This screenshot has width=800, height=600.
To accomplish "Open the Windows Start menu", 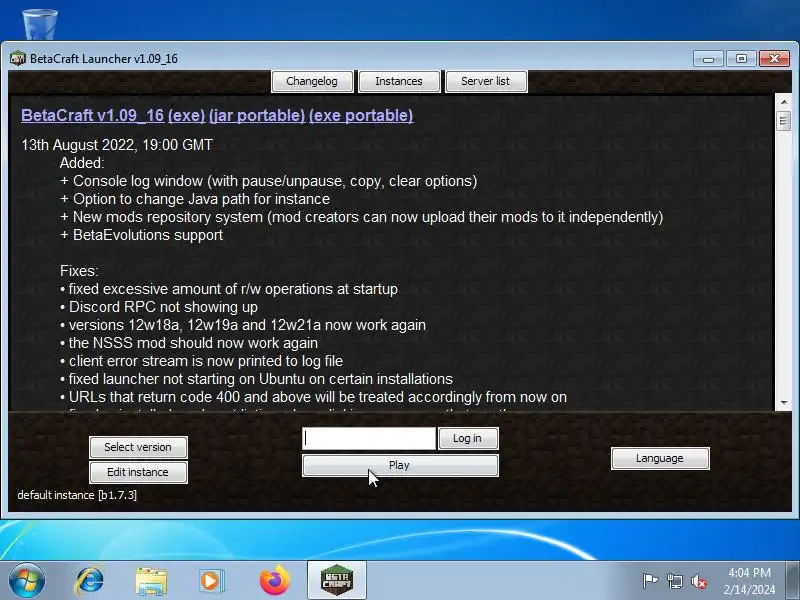I will pyautogui.click(x=27, y=581).
